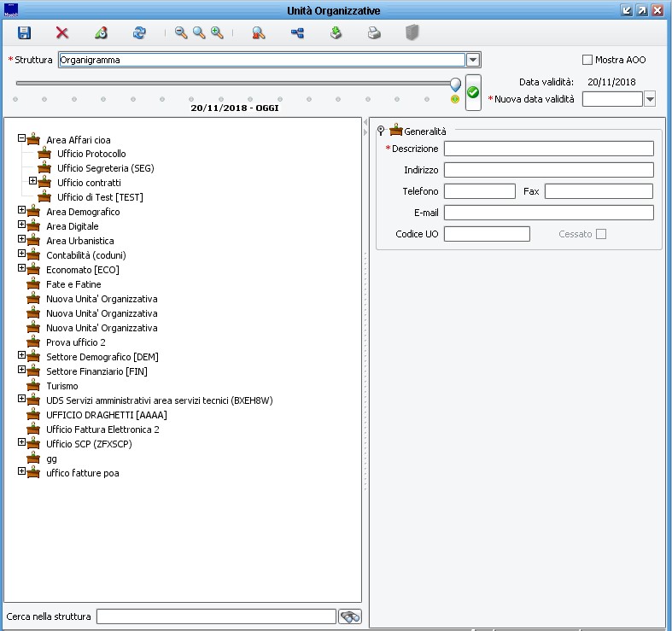The width and height of the screenshot is (672, 631).
Task: Expand the Ufficio contratti tree node
Action: 33,181
